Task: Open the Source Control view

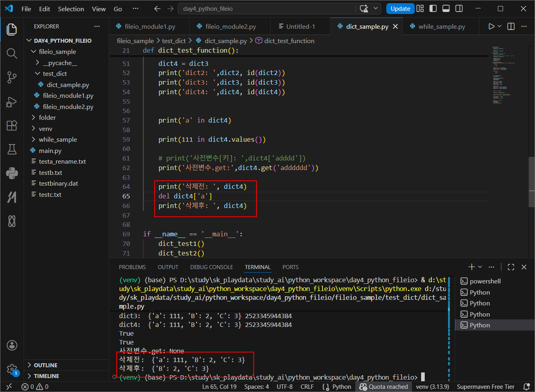Action: tap(12, 77)
